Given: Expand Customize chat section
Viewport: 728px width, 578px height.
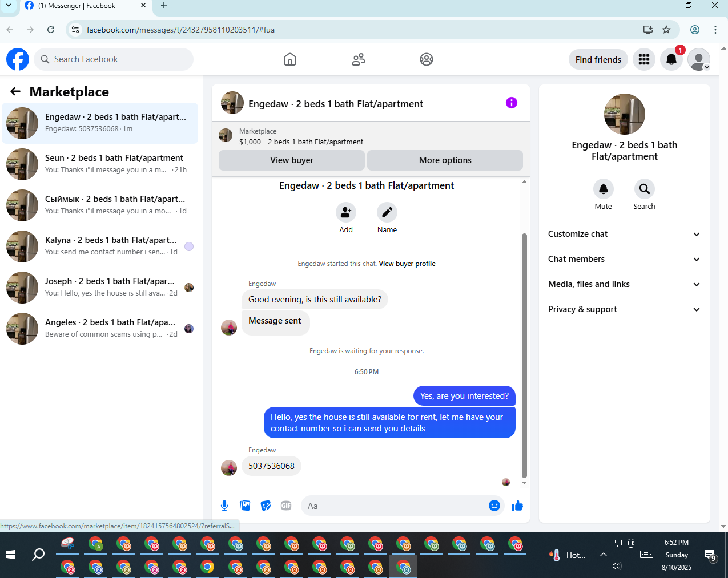Looking at the screenshot, I should point(625,234).
